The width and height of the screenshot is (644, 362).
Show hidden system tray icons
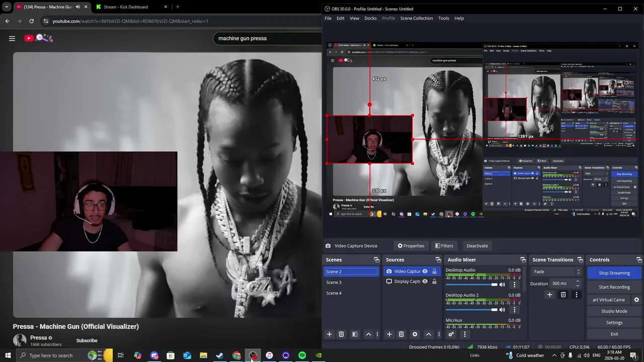[x=554, y=355]
